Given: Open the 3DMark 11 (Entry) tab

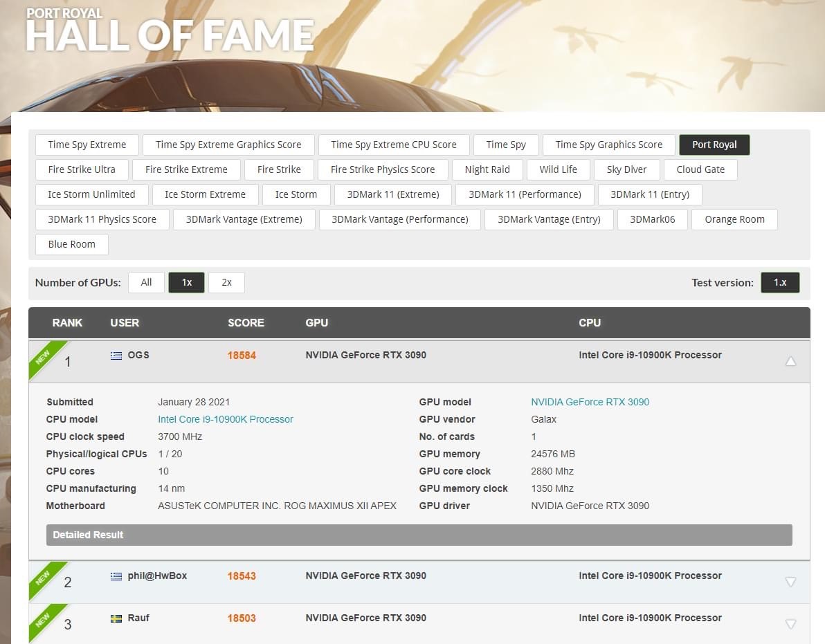Looking at the screenshot, I should [650, 194].
